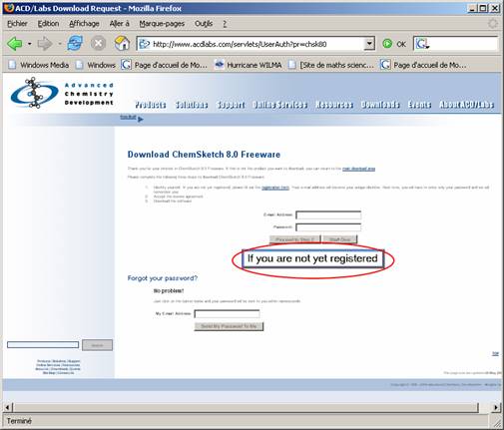Open the Back history dropdown arrow
This screenshot has width=504, height=430.
point(30,44)
